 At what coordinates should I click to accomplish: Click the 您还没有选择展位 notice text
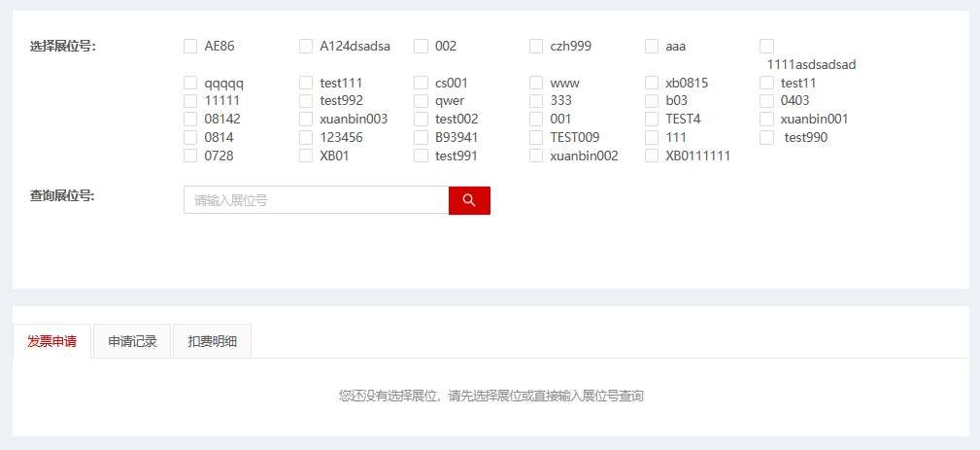tap(490, 396)
